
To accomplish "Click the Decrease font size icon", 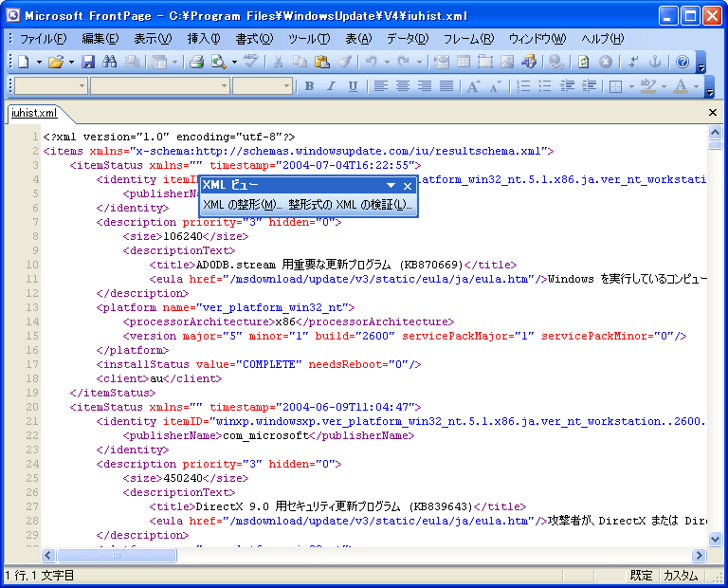I will pyautogui.click(x=495, y=86).
